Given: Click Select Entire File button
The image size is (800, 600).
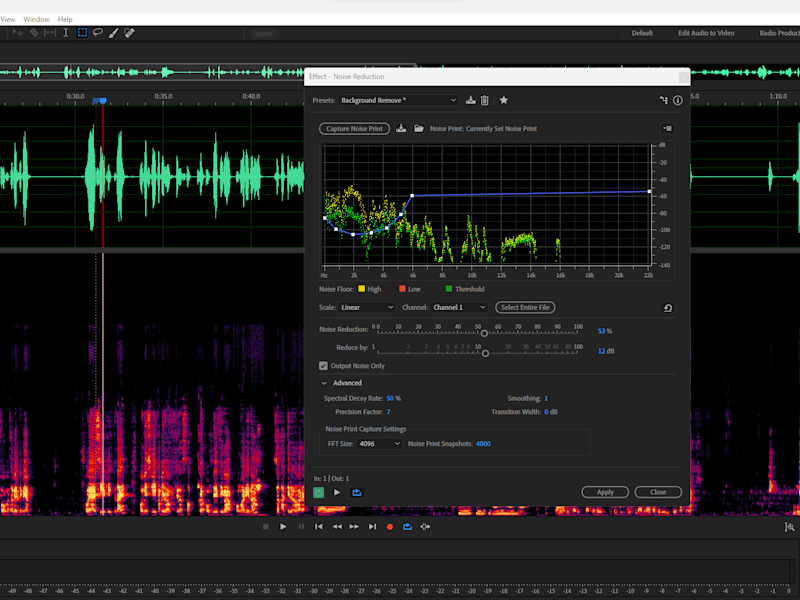Looking at the screenshot, I should tap(526, 308).
